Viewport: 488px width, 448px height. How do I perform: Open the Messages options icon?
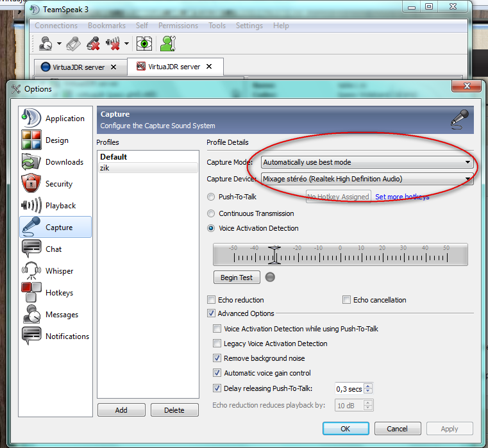pos(31,314)
